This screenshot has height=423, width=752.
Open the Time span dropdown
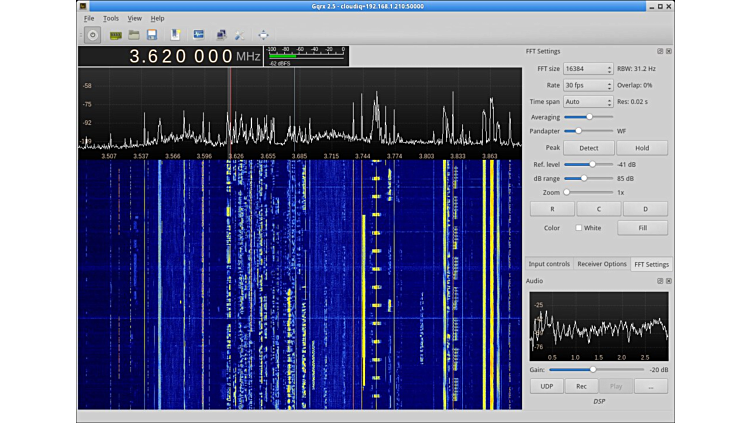[x=588, y=101]
